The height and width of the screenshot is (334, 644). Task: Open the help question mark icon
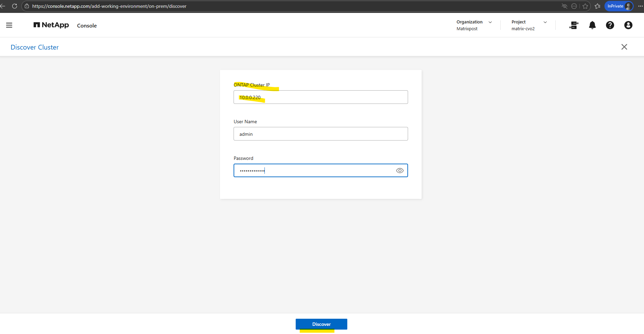pyautogui.click(x=610, y=25)
